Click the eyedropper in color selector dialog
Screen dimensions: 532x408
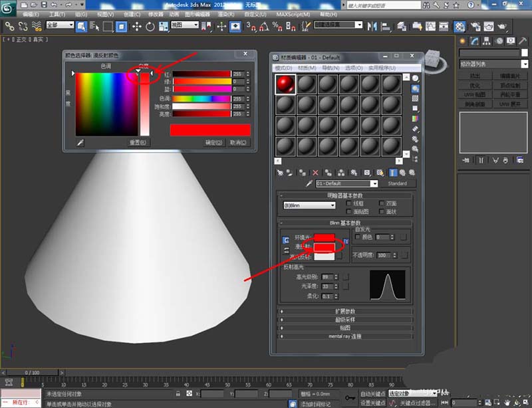80,142
